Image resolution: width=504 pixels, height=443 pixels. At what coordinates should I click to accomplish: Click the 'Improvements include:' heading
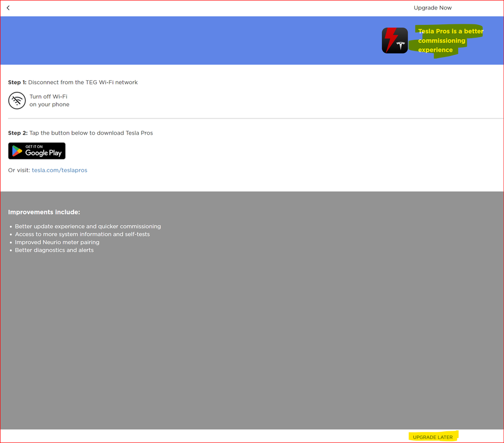pos(44,212)
